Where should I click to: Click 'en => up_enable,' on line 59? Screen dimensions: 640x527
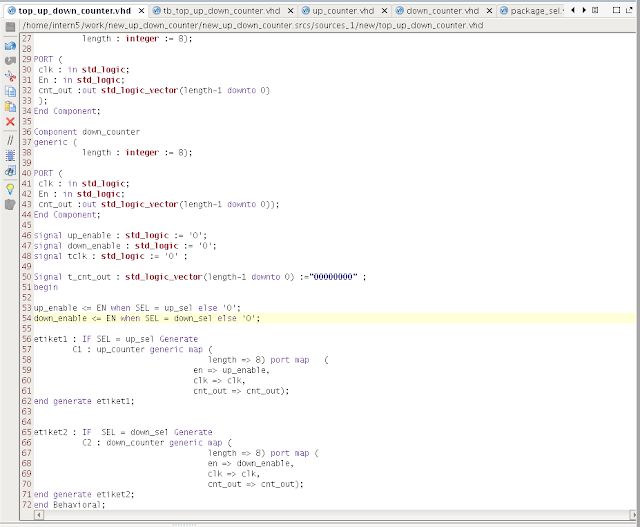coord(231,370)
